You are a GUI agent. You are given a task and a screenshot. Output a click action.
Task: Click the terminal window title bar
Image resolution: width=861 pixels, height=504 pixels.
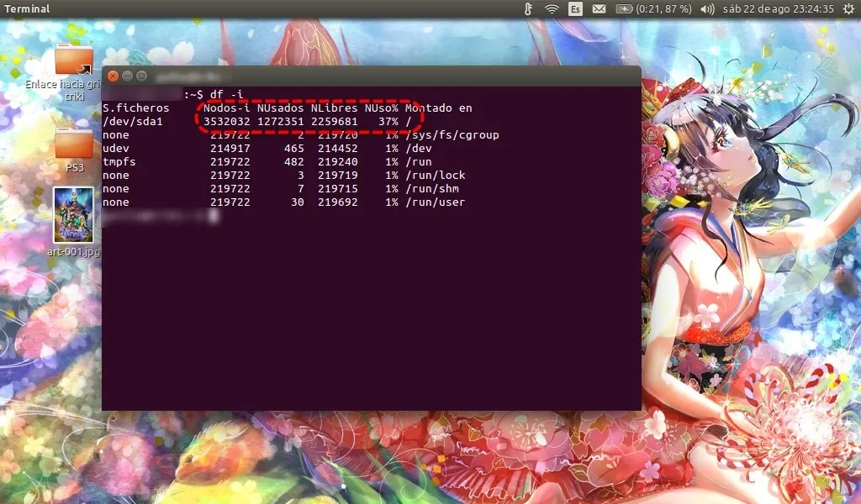378,76
